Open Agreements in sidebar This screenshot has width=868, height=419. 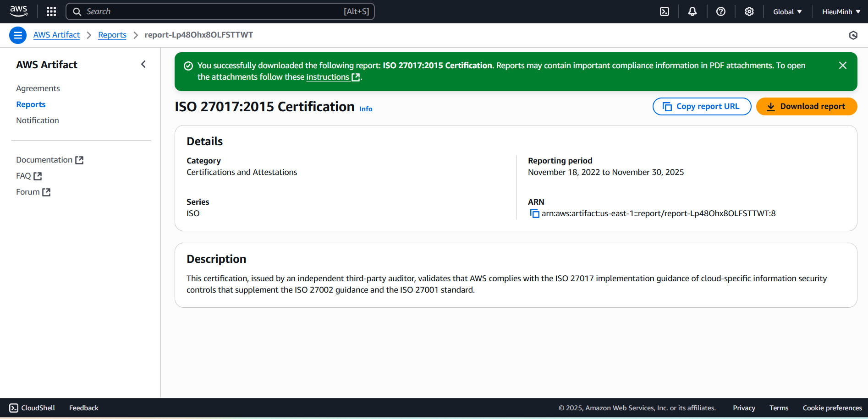pos(38,88)
